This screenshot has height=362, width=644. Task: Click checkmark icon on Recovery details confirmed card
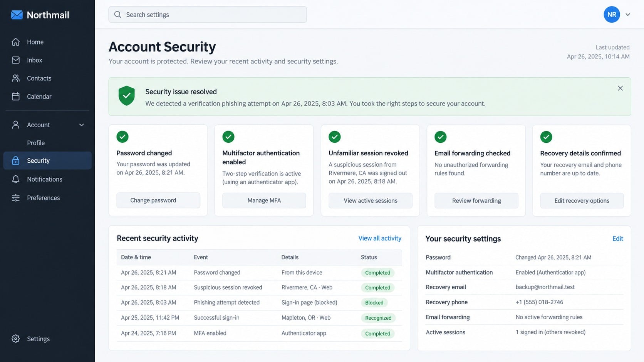coord(546,137)
